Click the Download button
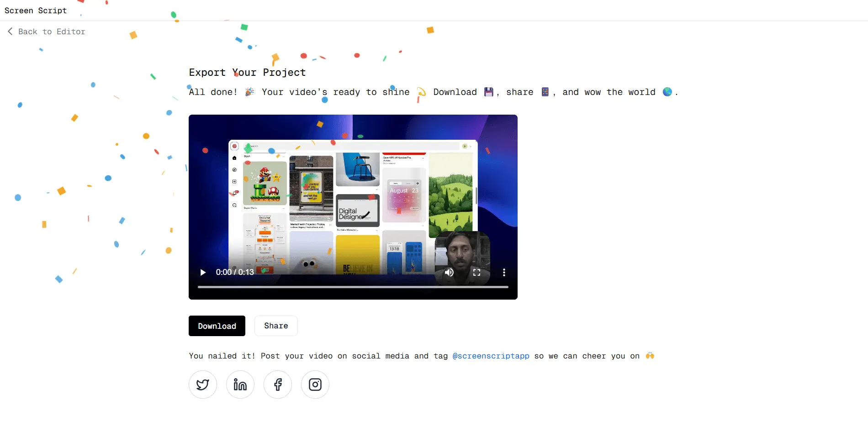The height and width of the screenshot is (443, 868). point(217,326)
